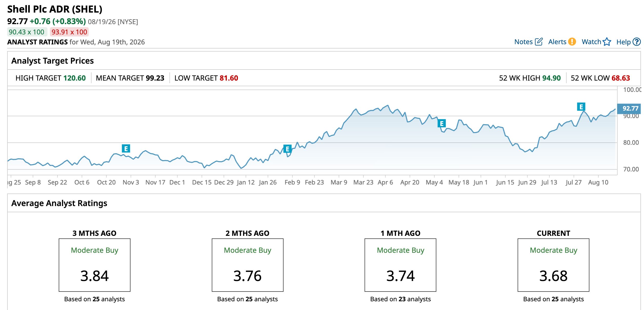
Task: Click the 80.00 price axis label
Action: (x=631, y=143)
